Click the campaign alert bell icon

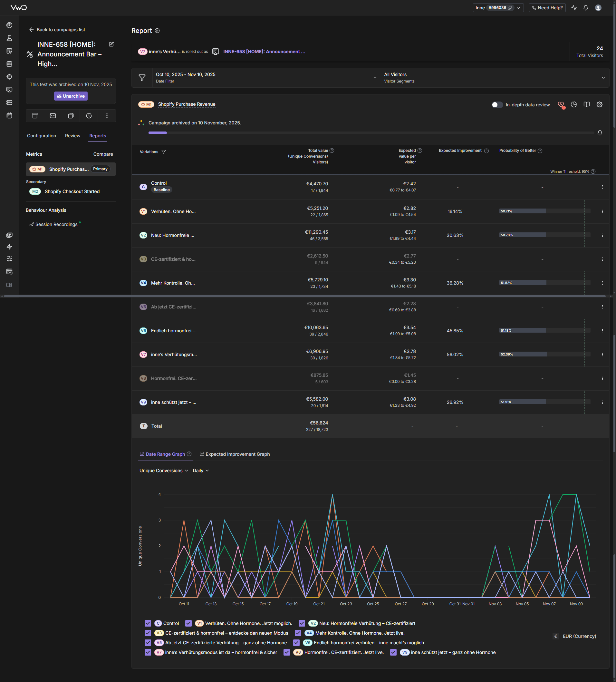pos(600,133)
